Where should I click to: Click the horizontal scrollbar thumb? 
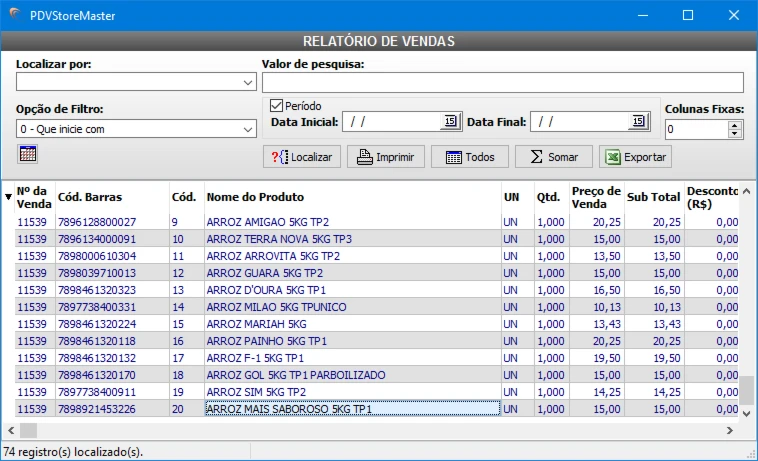tap(28, 430)
